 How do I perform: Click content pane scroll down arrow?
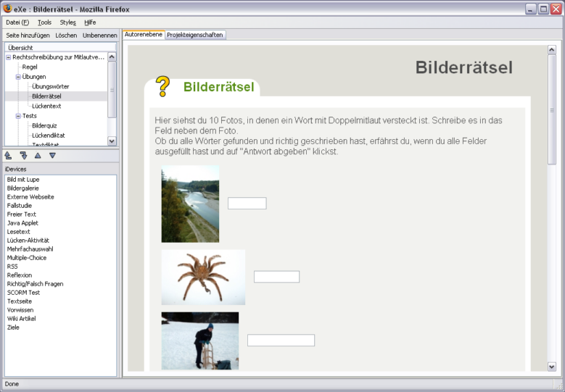click(x=552, y=367)
